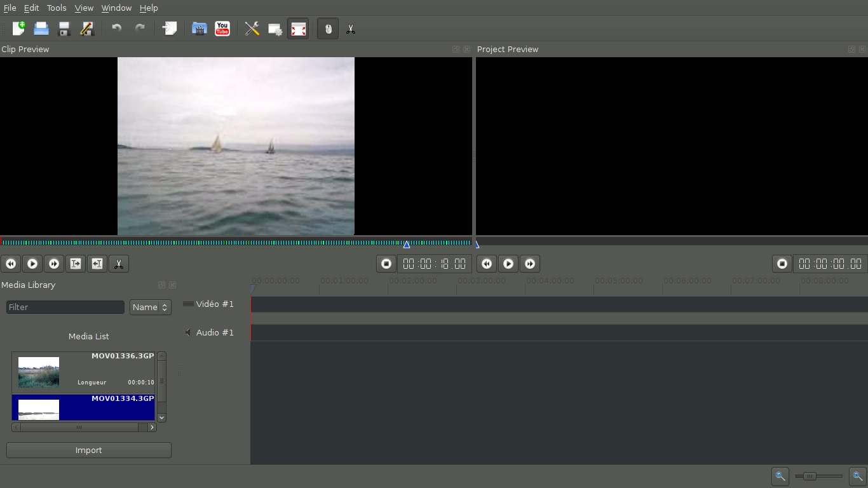Toggle fullscreen render preview mode
The width and height of the screenshot is (868, 488).
coord(298,29)
